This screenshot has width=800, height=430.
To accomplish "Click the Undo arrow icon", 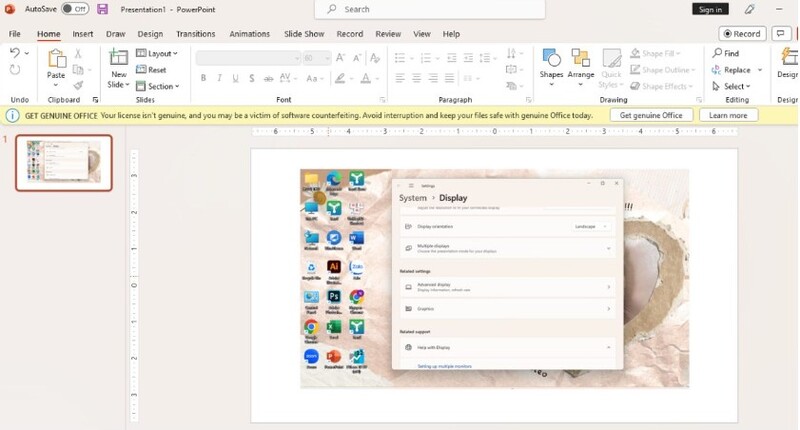I will (x=14, y=53).
